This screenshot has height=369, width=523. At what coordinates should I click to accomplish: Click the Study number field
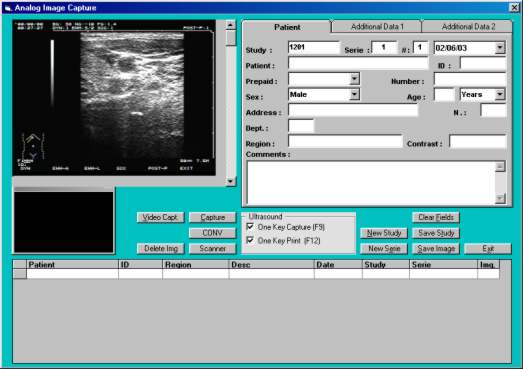pos(314,47)
